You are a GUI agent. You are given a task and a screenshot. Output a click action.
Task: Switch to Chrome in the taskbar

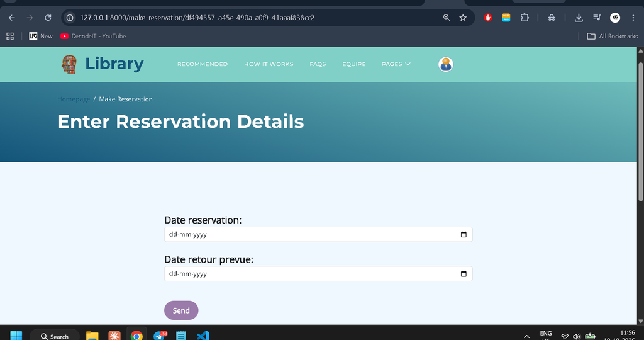pyautogui.click(x=136, y=336)
